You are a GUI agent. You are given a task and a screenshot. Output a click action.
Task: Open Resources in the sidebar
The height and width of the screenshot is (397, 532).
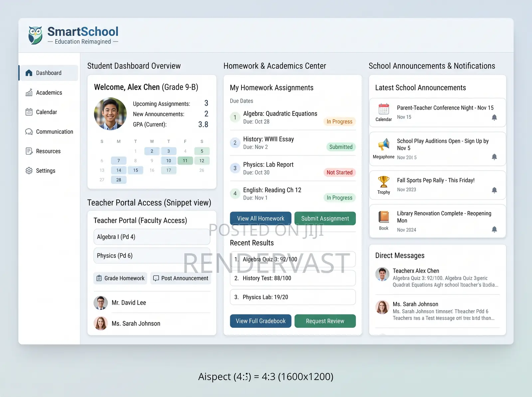point(49,151)
